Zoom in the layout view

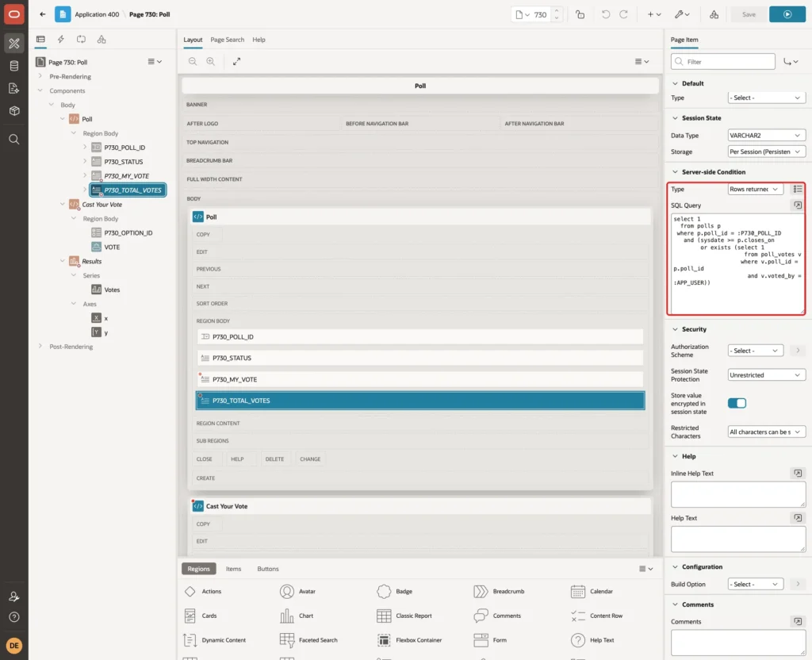[211, 61]
